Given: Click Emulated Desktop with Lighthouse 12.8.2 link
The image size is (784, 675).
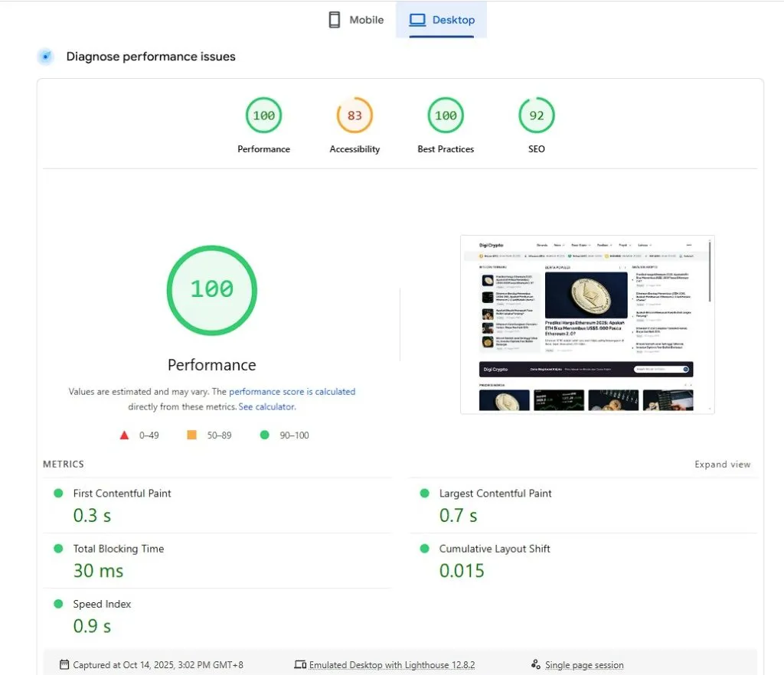Looking at the screenshot, I should point(391,665).
